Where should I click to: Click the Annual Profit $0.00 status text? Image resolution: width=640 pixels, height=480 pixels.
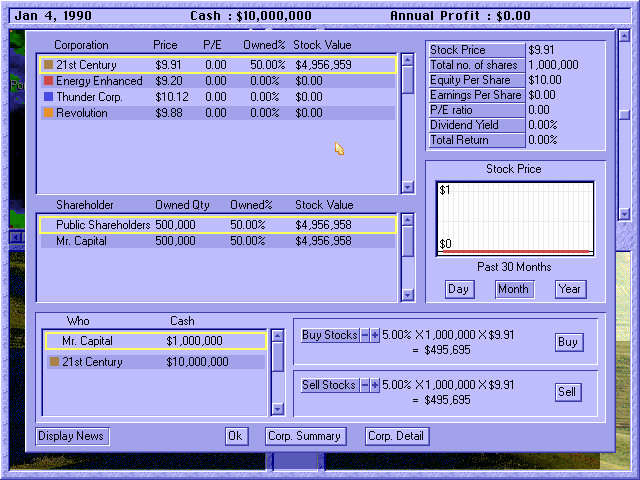460,16
